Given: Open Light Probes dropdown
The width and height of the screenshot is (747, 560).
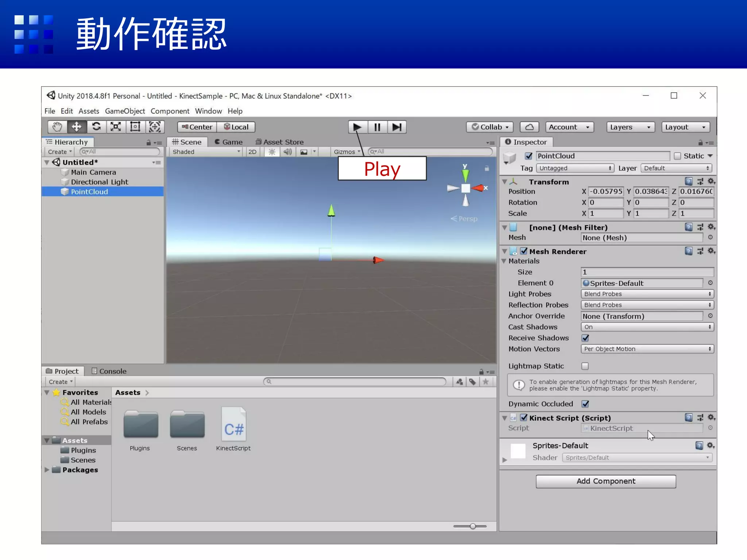Looking at the screenshot, I should 647,294.
